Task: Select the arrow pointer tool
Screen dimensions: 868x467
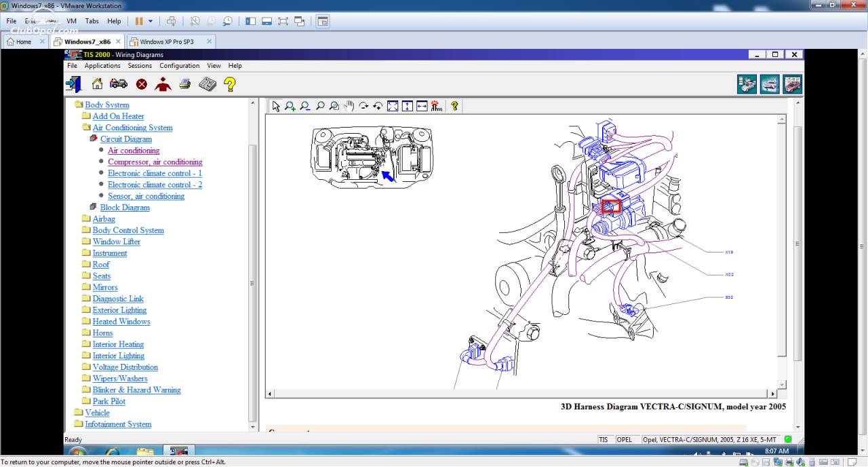Action: click(x=275, y=106)
